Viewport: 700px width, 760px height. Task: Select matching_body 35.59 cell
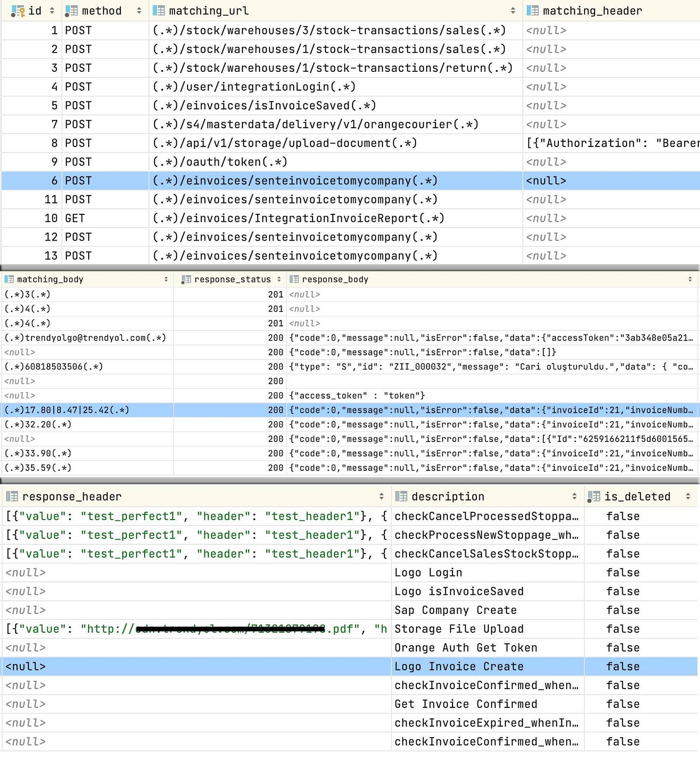[87, 468]
